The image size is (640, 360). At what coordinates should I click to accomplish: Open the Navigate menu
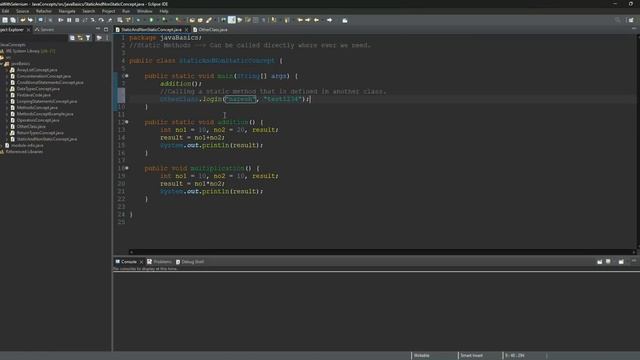(x=67, y=11)
